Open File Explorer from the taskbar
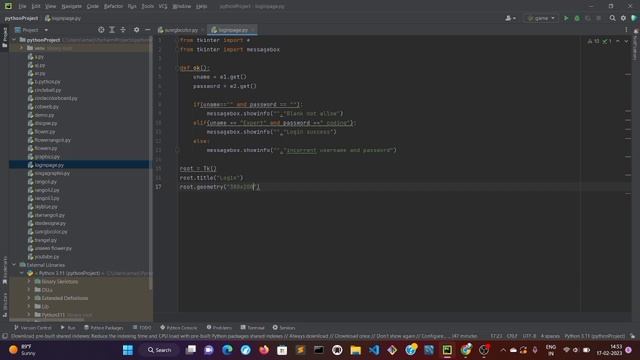This screenshot has width=640, height=360. (356, 350)
